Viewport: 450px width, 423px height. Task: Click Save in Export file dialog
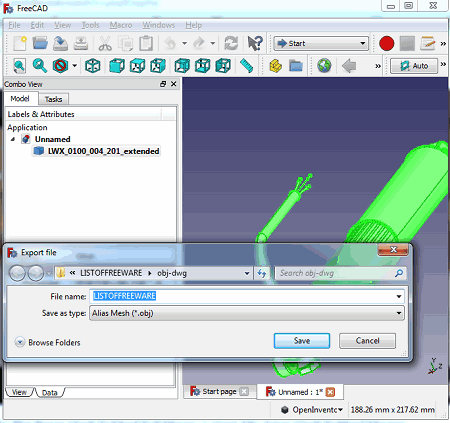tap(302, 341)
